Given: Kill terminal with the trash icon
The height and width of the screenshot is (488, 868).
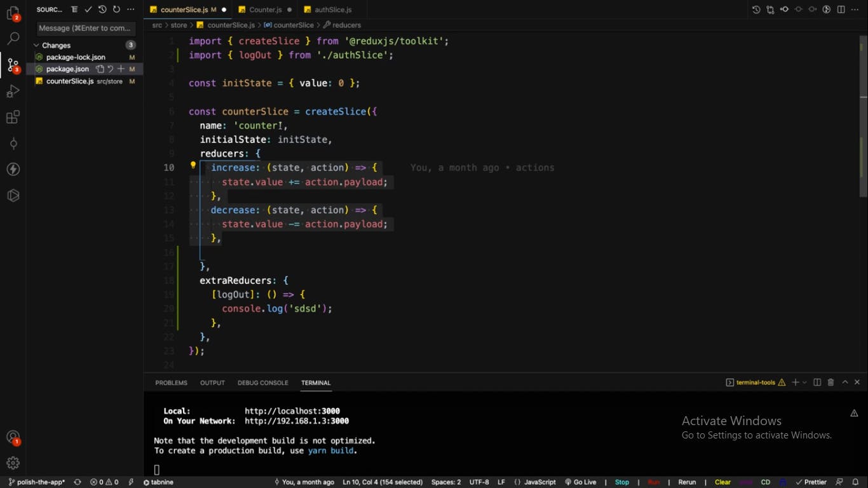Looking at the screenshot, I should click(831, 383).
